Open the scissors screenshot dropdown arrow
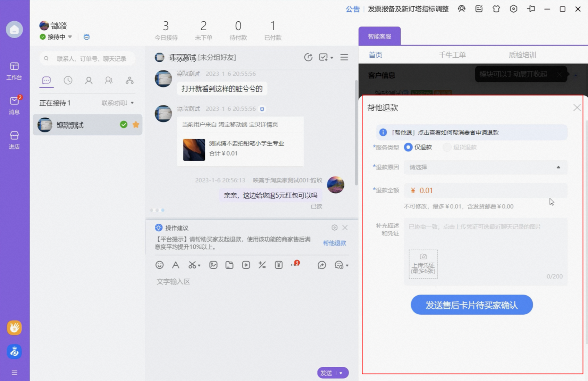The width and height of the screenshot is (588, 381). 199,266
